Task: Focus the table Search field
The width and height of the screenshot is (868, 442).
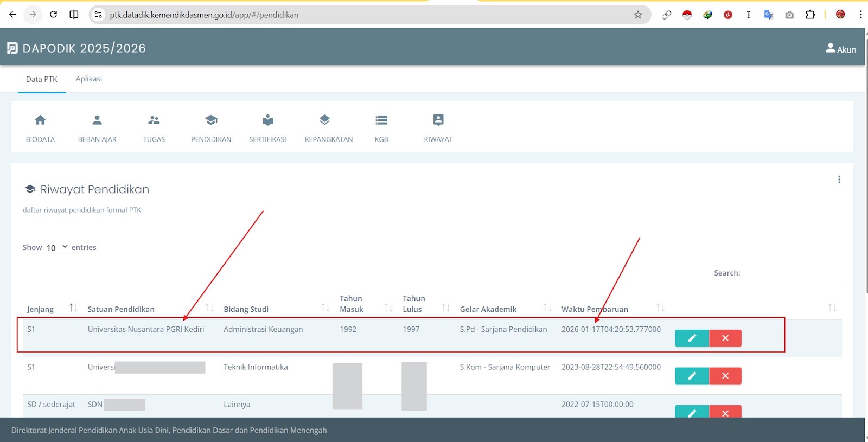Action: click(x=793, y=273)
